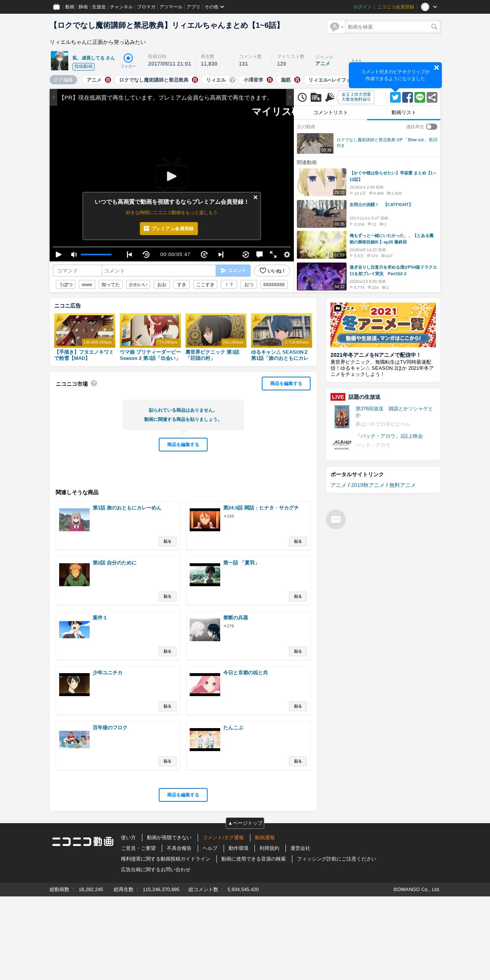Open ブロマガ in the top navigation

pyautogui.click(x=146, y=7)
